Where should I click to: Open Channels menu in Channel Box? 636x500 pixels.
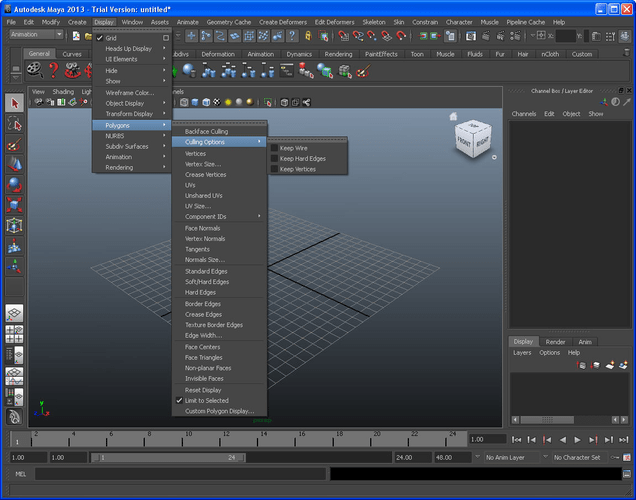point(524,114)
